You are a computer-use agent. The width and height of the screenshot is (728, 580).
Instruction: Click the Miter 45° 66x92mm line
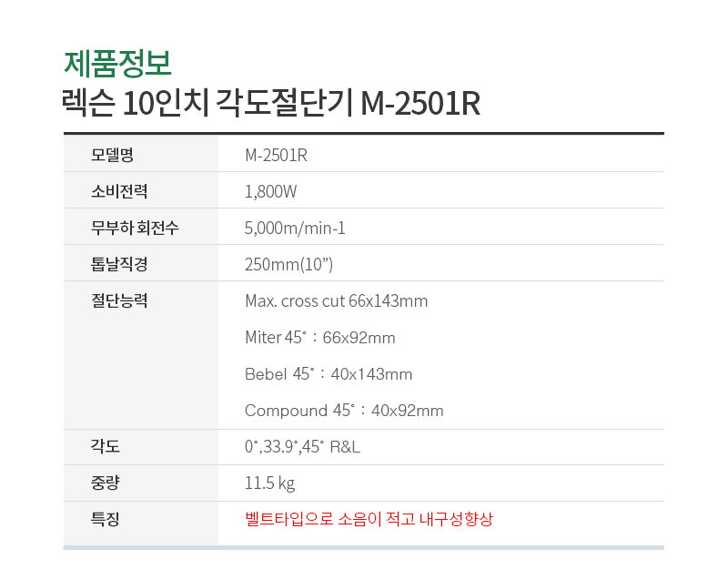pyautogui.click(x=320, y=337)
